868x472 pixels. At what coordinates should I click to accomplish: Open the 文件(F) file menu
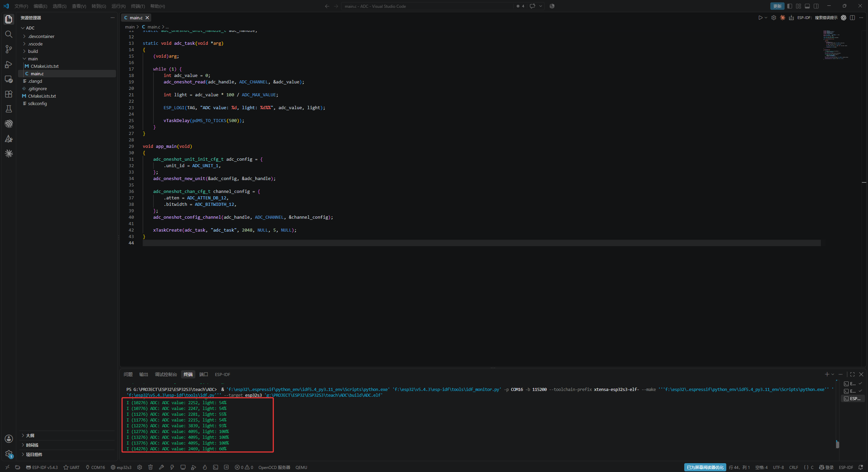[21, 6]
